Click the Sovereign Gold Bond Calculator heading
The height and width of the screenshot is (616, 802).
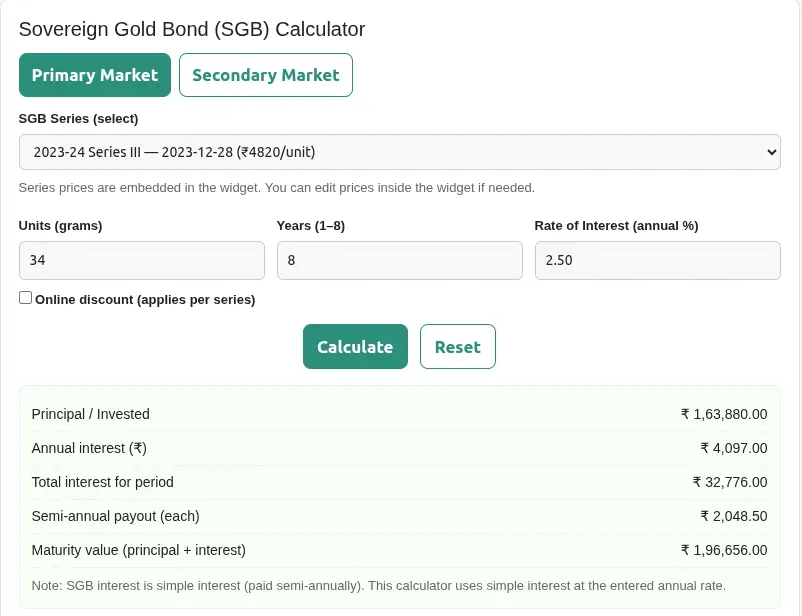point(192,29)
